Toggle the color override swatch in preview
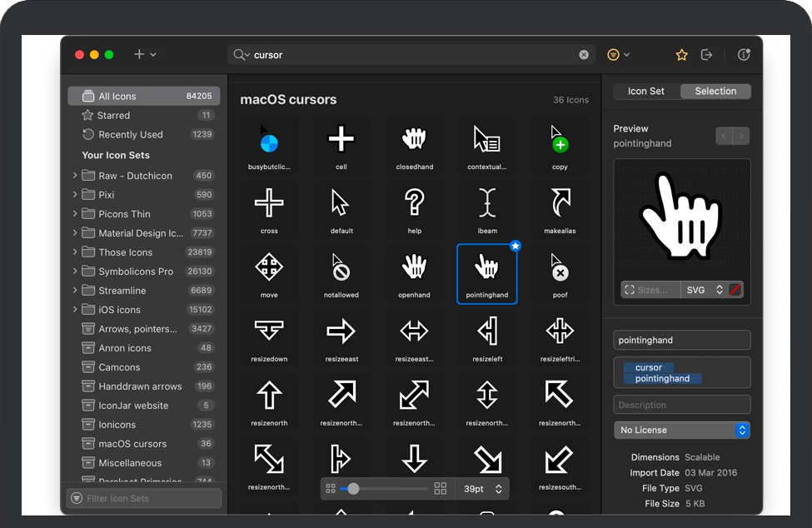The height and width of the screenshot is (528, 812). pyautogui.click(x=735, y=290)
